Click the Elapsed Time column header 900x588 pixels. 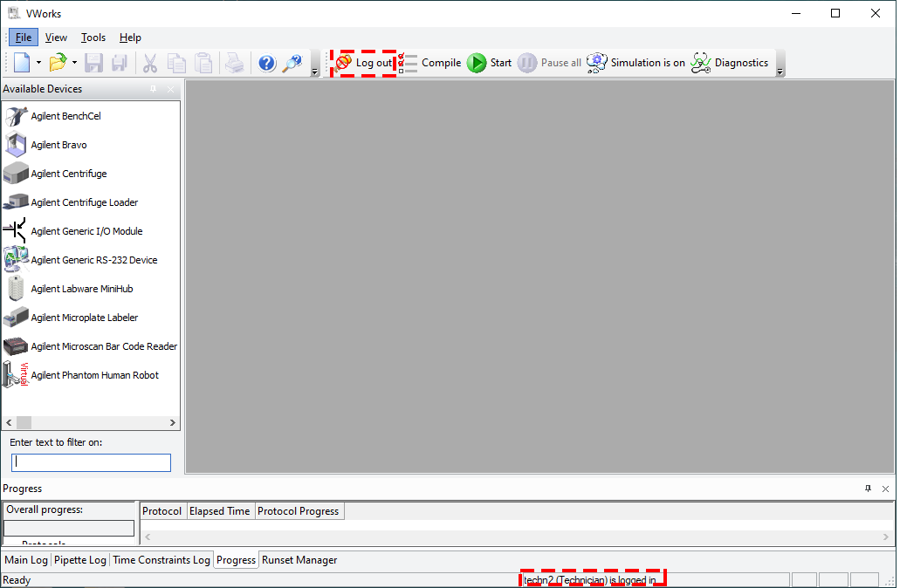[221, 511]
